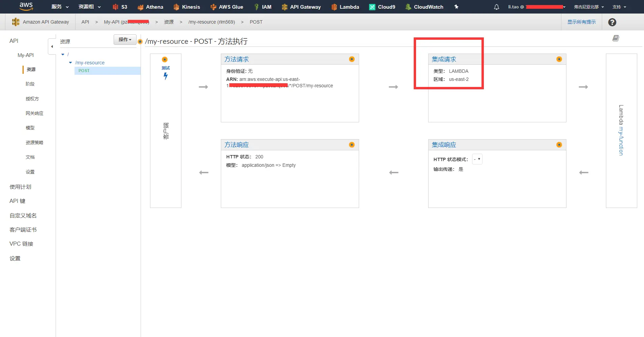Open API section in the sidebar
The height and width of the screenshot is (337, 644).
[14, 41]
